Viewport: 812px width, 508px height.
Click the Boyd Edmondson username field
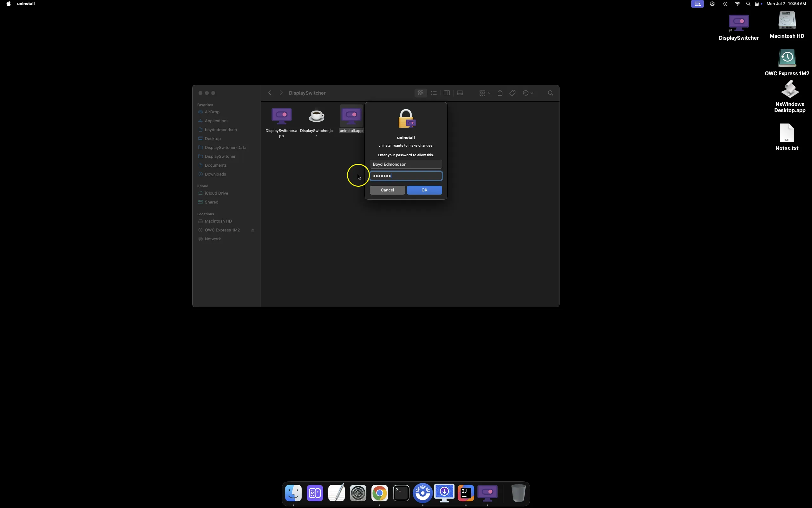tap(406, 164)
